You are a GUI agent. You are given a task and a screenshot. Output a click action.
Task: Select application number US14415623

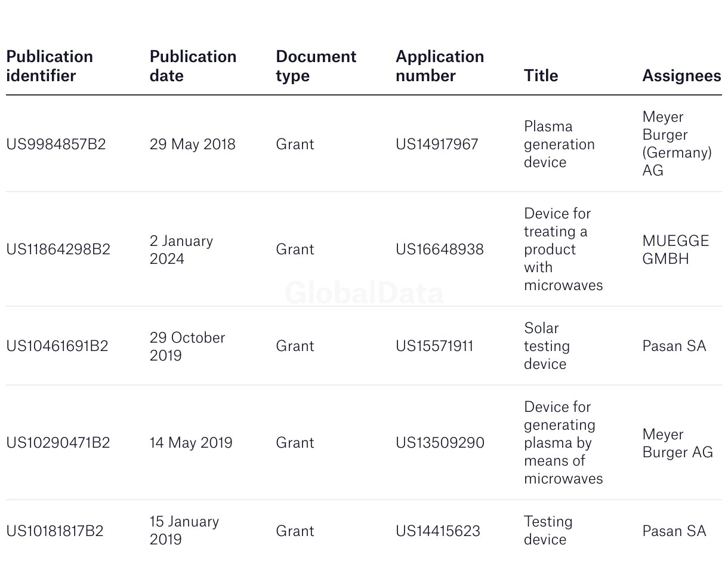coord(438,531)
